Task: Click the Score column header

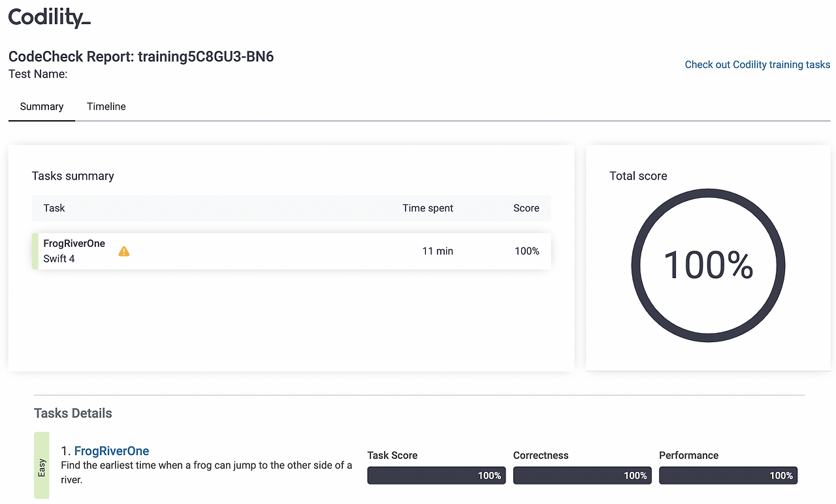Action: (x=526, y=208)
